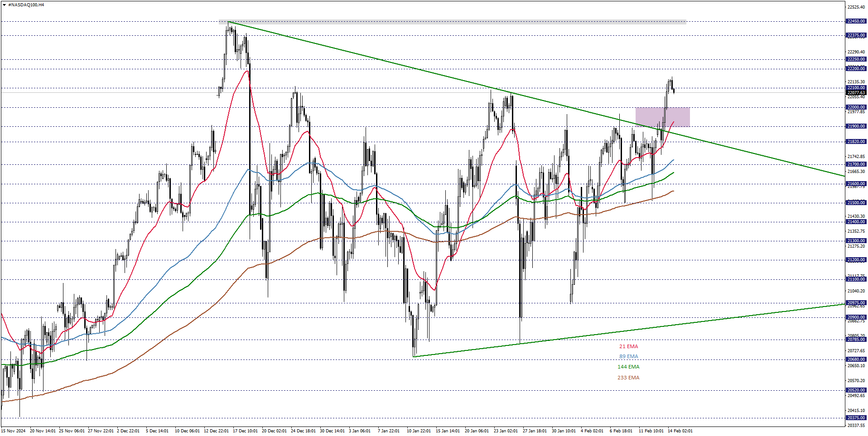Click the 22375.00 price level label
868x436 pixels.
click(856, 35)
